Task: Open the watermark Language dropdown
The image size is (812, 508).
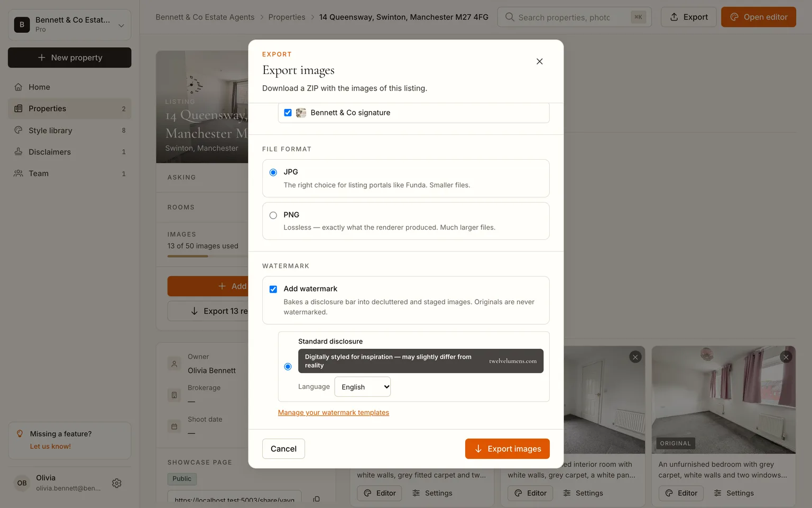Action: (x=363, y=387)
